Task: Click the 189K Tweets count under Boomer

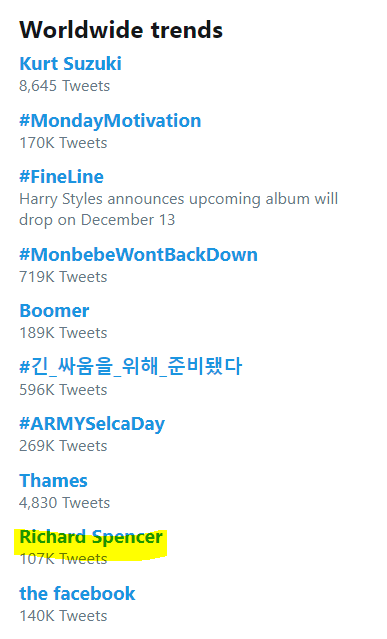Action: (x=63, y=333)
